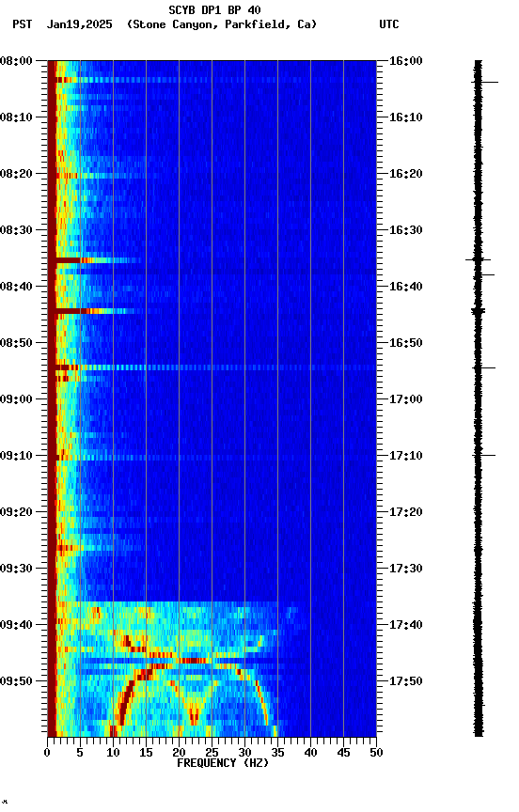Click the "FREQUENCY (HZ)" axis title

pyautogui.click(x=223, y=763)
